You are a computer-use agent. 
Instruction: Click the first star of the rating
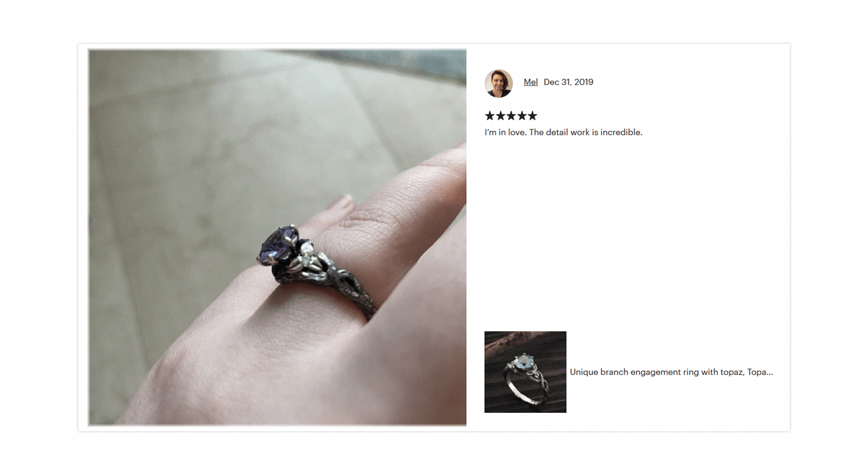pyautogui.click(x=490, y=115)
